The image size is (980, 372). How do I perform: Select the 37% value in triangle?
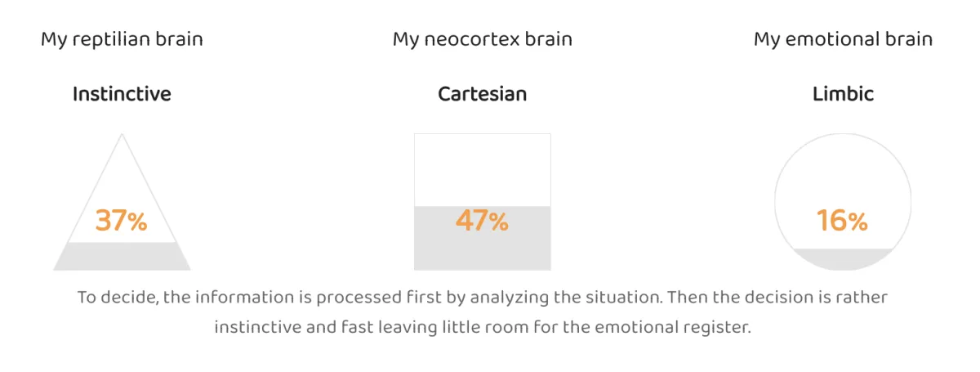click(121, 221)
